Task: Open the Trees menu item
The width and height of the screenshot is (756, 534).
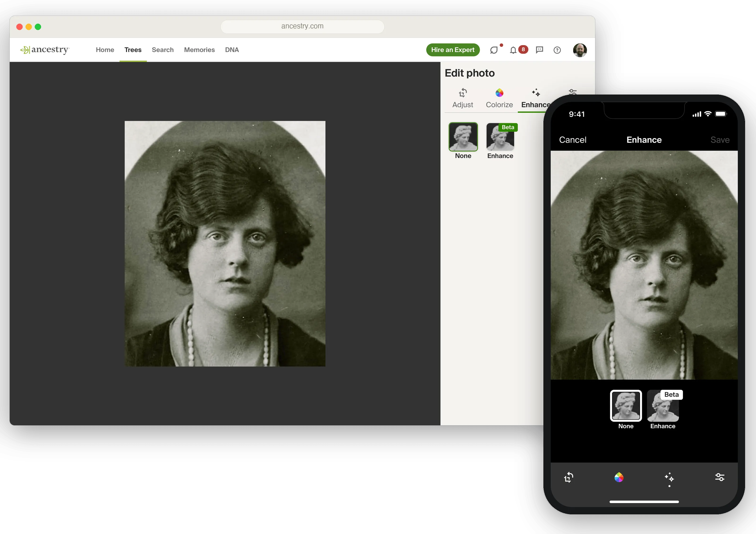Action: tap(133, 50)
